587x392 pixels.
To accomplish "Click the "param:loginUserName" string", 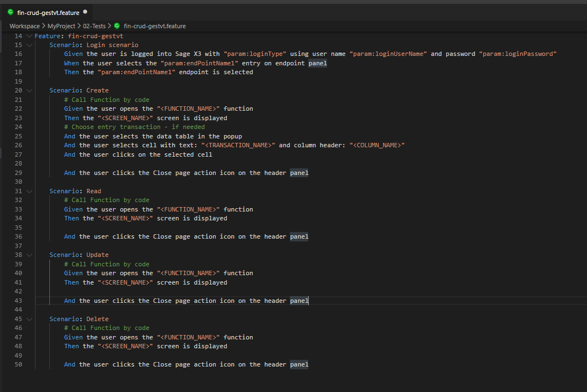I will tap(388, 54).
